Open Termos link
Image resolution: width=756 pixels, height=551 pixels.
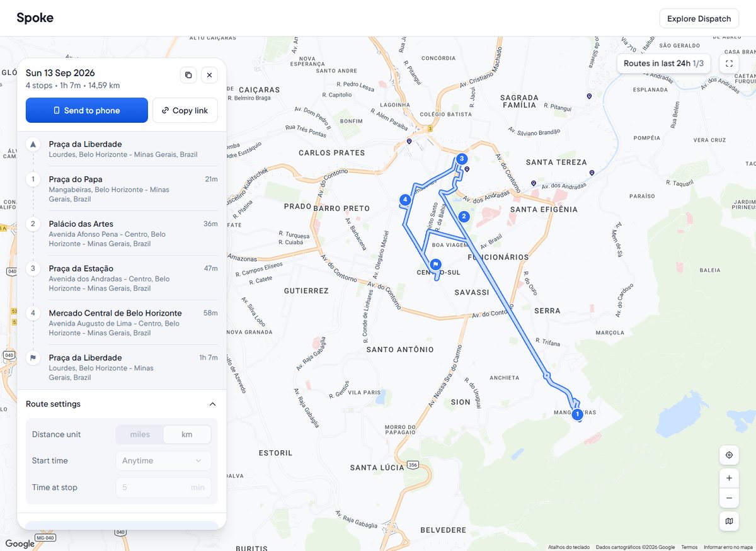pyautogui.click(x=689, y=547)
